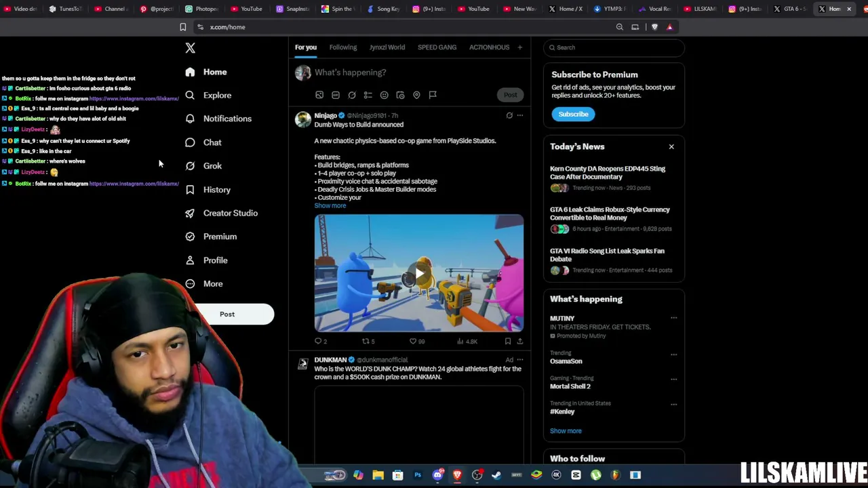Share the Ninjago post
The image size is (868, 488).
pyautogui.click(x=519, y=342)
